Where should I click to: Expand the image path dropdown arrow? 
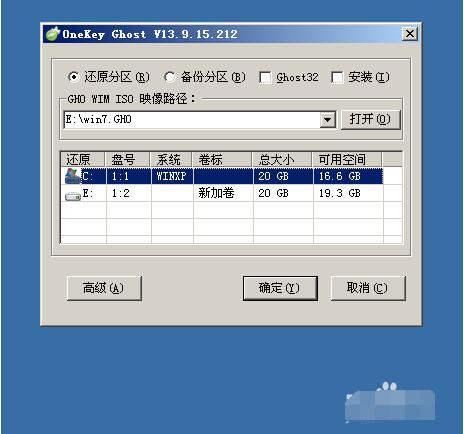328,120
